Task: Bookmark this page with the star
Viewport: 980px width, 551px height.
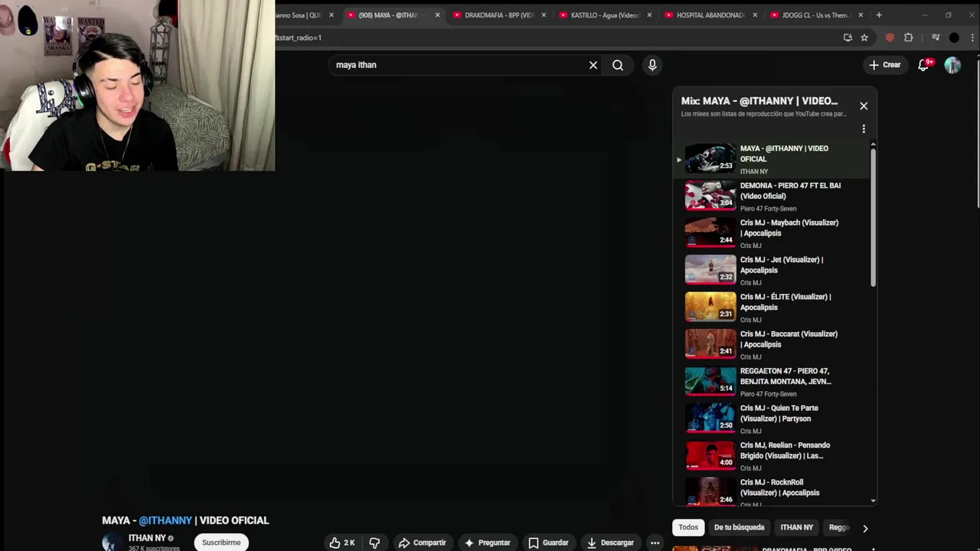Action: pos(864,37)
